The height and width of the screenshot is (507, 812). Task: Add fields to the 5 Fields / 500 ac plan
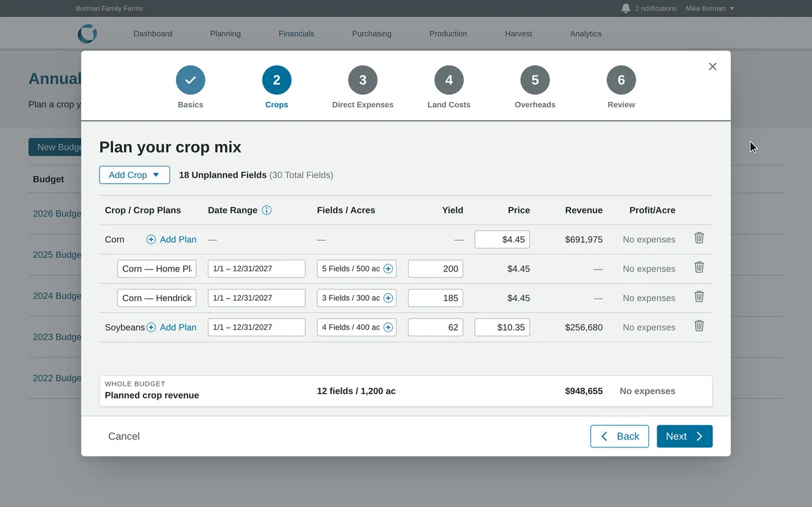pos(388,269)
